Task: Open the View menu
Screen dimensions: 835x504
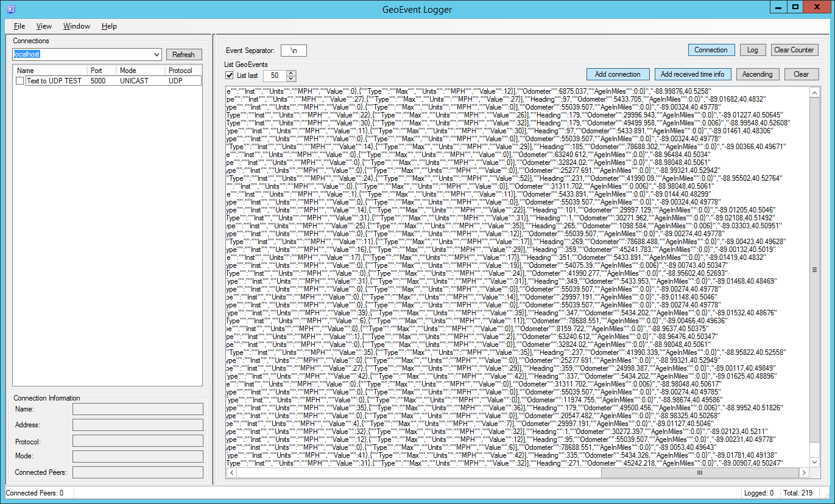Action: tap(44, 26)
